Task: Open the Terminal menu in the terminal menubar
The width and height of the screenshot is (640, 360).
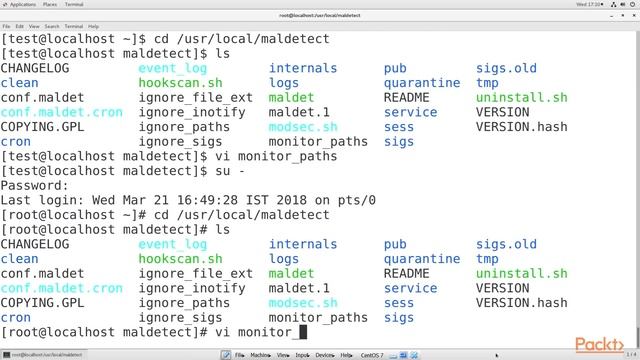Action: pyautogui.click(x=74, y=27)
